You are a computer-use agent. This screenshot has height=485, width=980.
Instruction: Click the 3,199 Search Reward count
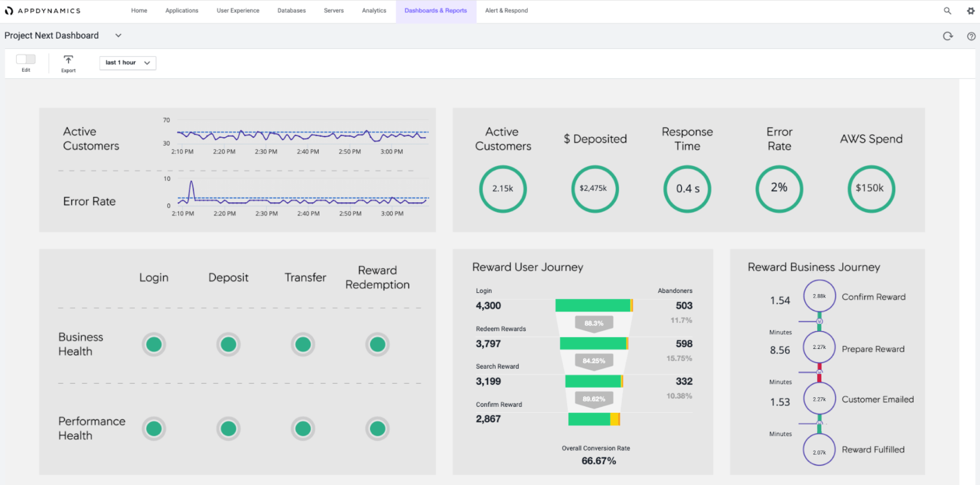tap(488, 381)
